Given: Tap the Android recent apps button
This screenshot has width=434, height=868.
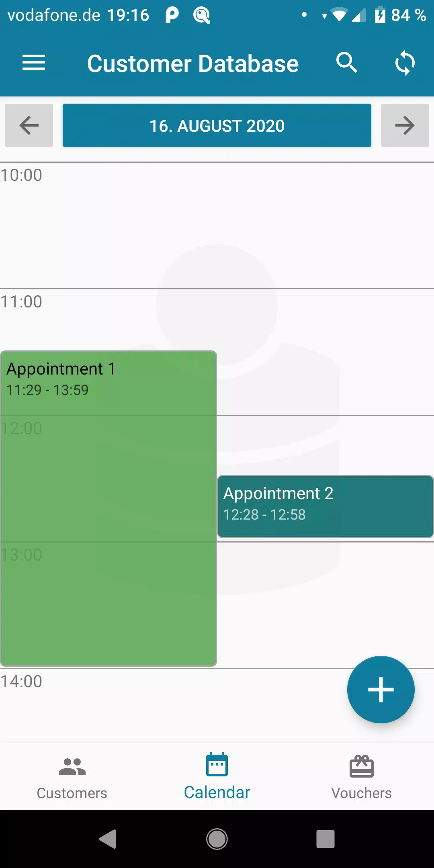Looking at the screenshot, I should pos(325,839).
